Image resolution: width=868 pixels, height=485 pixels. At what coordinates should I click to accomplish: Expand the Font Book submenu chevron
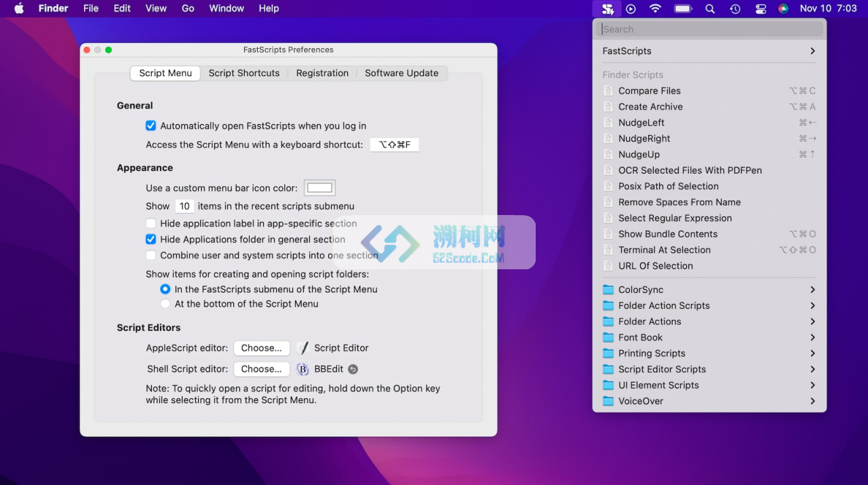(x=812, y=338)
